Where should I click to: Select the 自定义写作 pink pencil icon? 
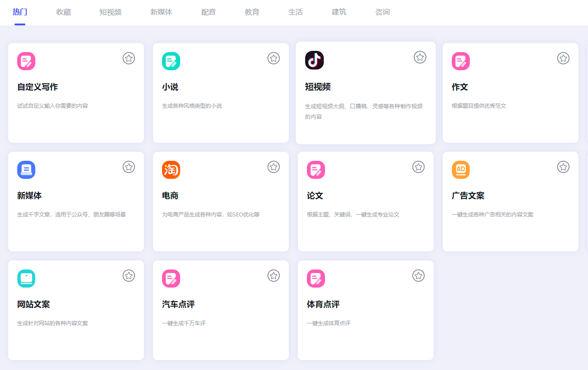coord(26,60)
